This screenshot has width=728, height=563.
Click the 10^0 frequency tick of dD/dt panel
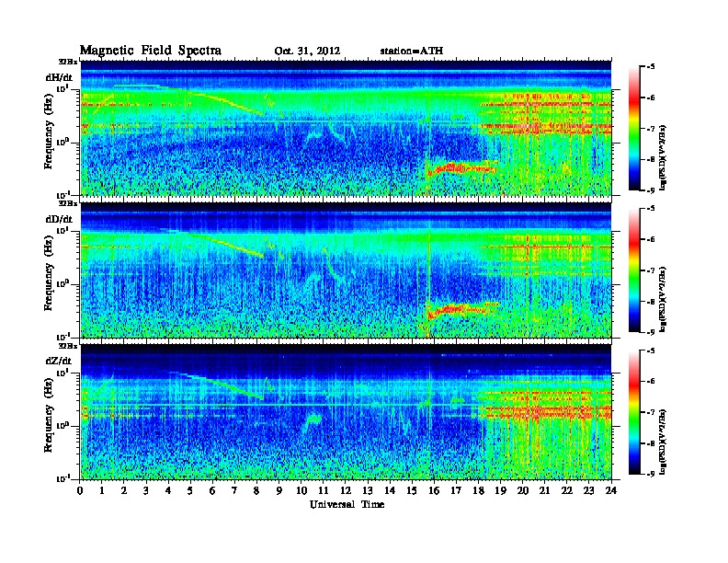point(63,284)
